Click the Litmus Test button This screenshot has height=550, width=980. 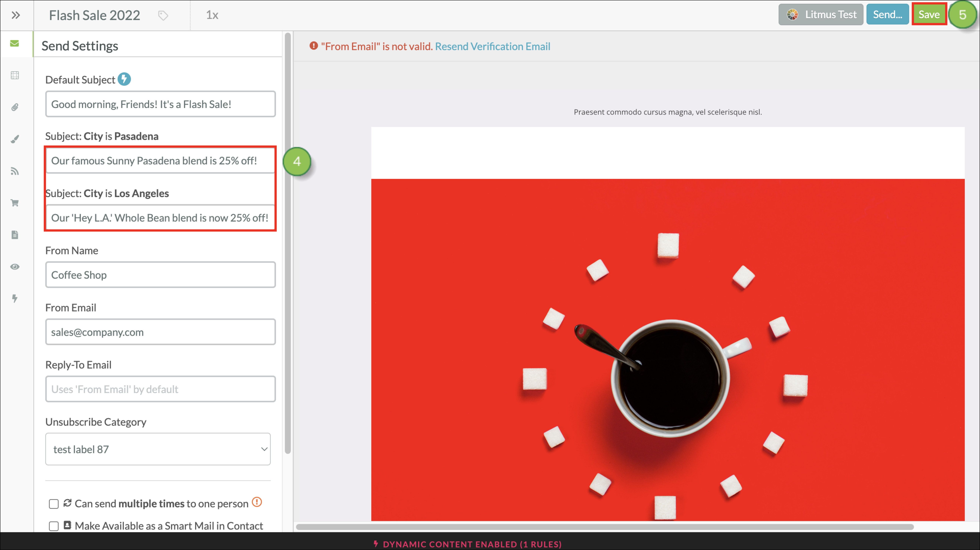click(821, 14)
